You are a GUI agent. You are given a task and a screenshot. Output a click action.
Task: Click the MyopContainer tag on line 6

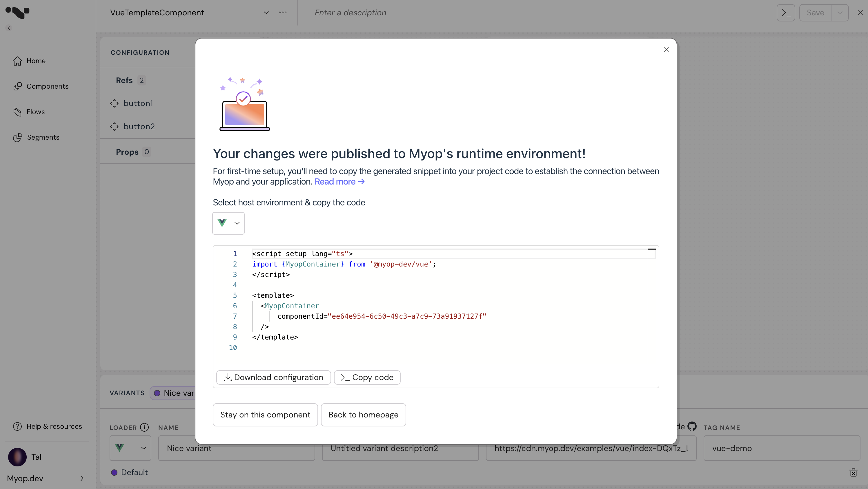pos(289,306)
